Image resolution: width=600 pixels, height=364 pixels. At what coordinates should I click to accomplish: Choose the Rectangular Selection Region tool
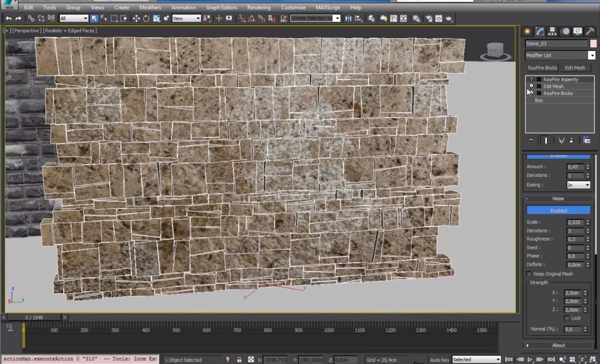(114, 18)
